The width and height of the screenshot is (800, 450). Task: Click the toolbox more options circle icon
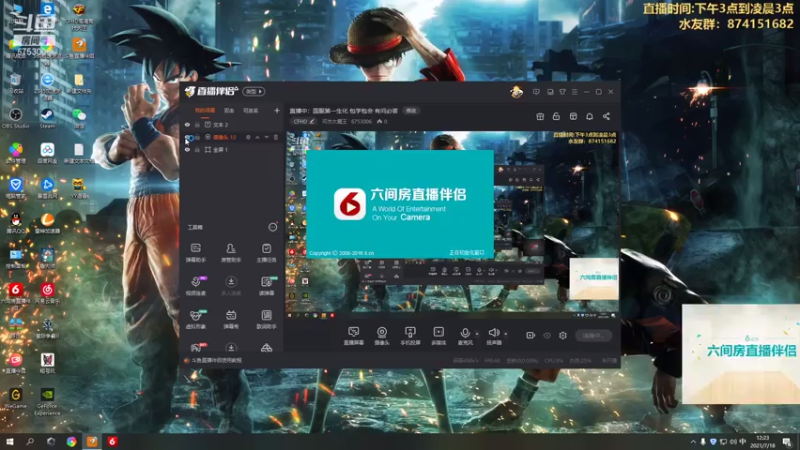pyautogui.click(x=272, y=227)
